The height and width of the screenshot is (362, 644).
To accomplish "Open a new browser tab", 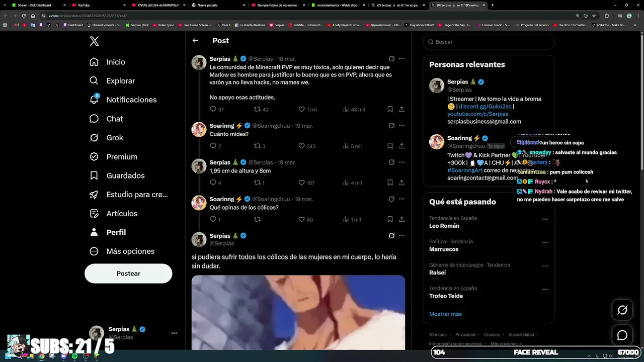I will coord(493,5).
